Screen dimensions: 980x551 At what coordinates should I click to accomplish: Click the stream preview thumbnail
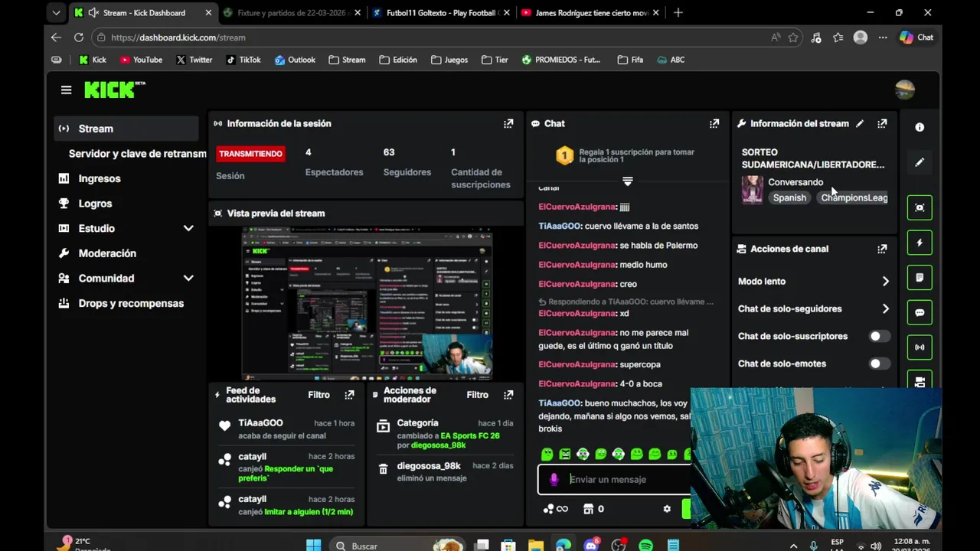(x=367, y=303)
